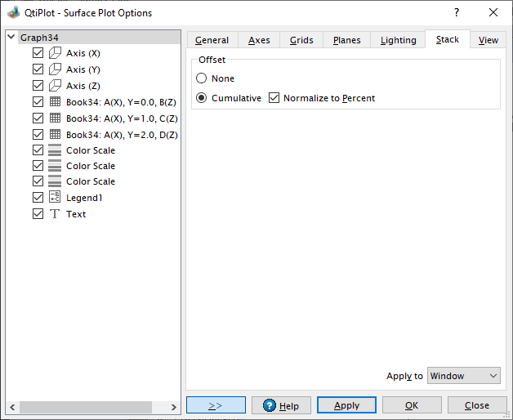The height and width of the screenshot is (420, 513).
Task: Uncheck the Axis (Y) visibility checkbox
Action: pyautogui.click(x=38, y=69)
